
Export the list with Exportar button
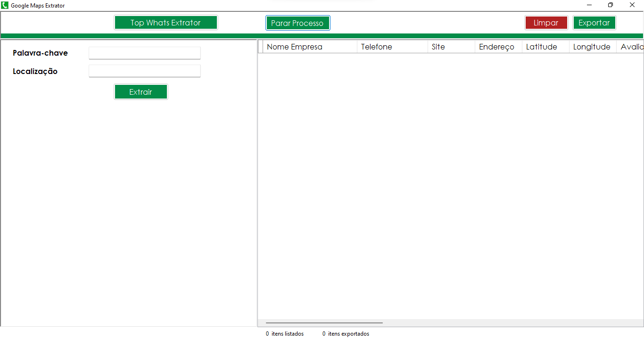click(594, 23)
